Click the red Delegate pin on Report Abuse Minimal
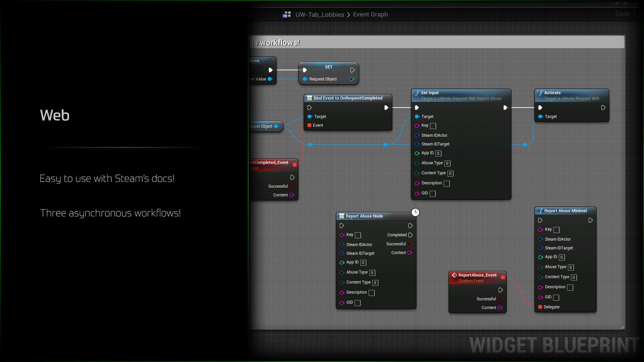Viewport: 644px width, 362px height. coord(540,307)
